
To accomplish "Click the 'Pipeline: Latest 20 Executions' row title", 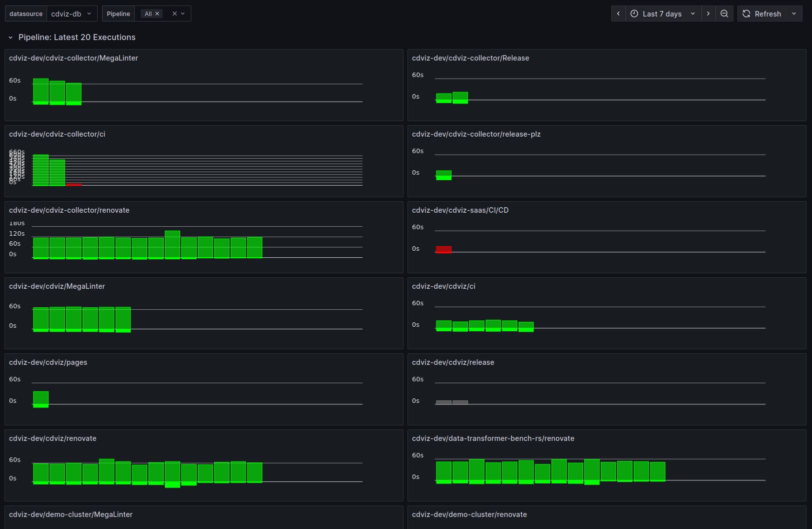I will pyautogui.click(x=77, y=38).
